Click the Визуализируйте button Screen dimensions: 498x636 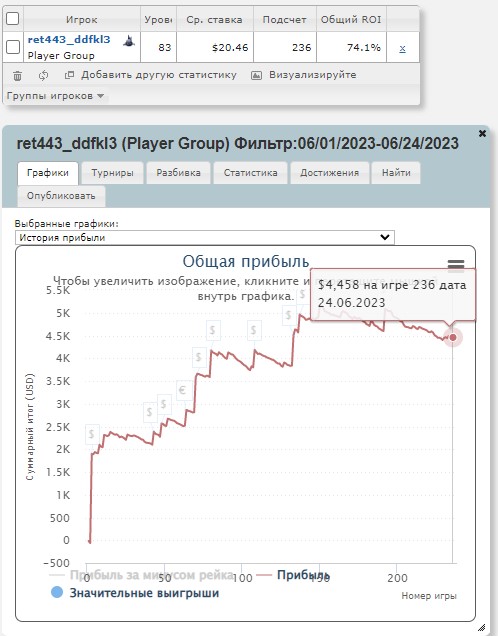tap(313, 75)
